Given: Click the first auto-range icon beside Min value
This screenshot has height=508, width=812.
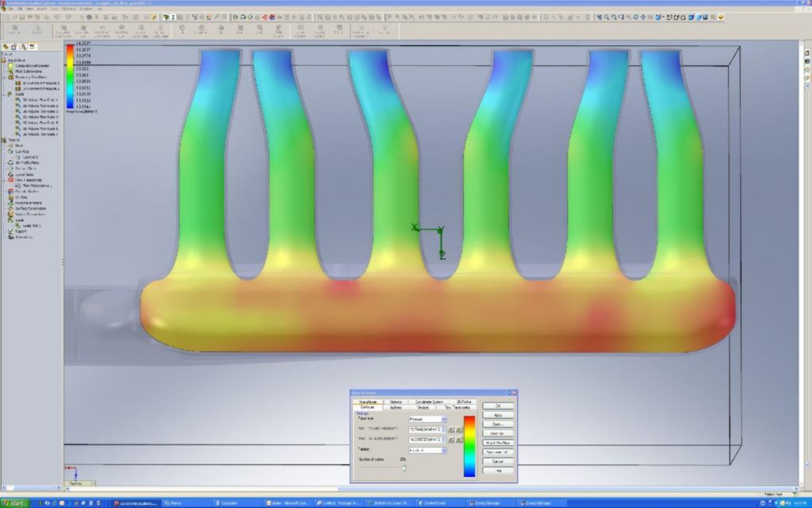Looking at the screenshot, I should tap(450, 429).
